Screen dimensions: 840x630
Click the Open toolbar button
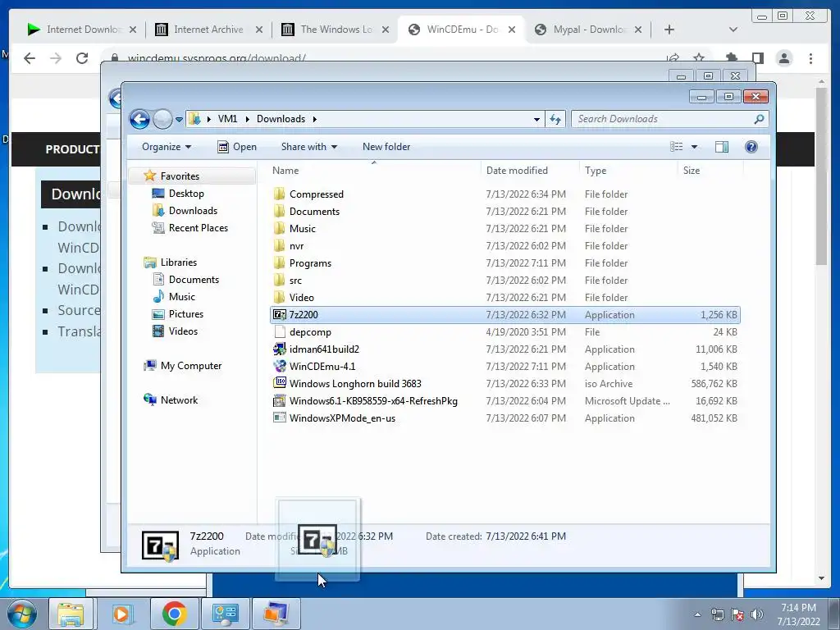[x=237, y=147]
